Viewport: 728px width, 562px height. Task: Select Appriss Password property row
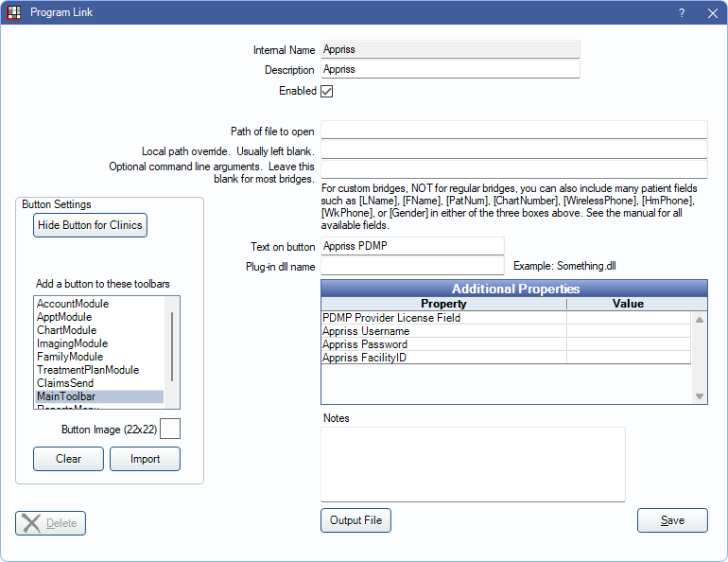point(506,344)
